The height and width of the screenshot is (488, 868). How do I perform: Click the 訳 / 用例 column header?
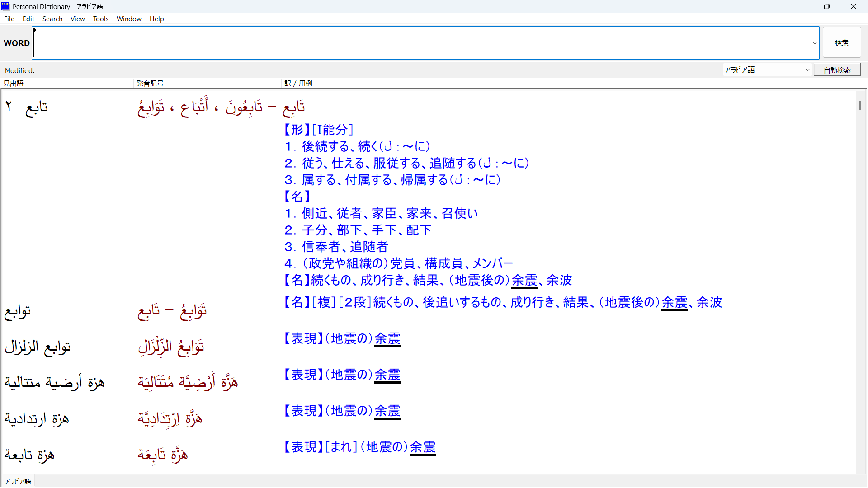coord(298,83)
